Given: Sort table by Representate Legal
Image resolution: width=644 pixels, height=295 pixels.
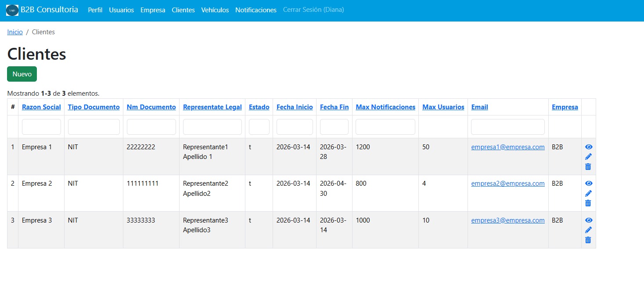Looking at the screenshot, I should pos(212,107).
